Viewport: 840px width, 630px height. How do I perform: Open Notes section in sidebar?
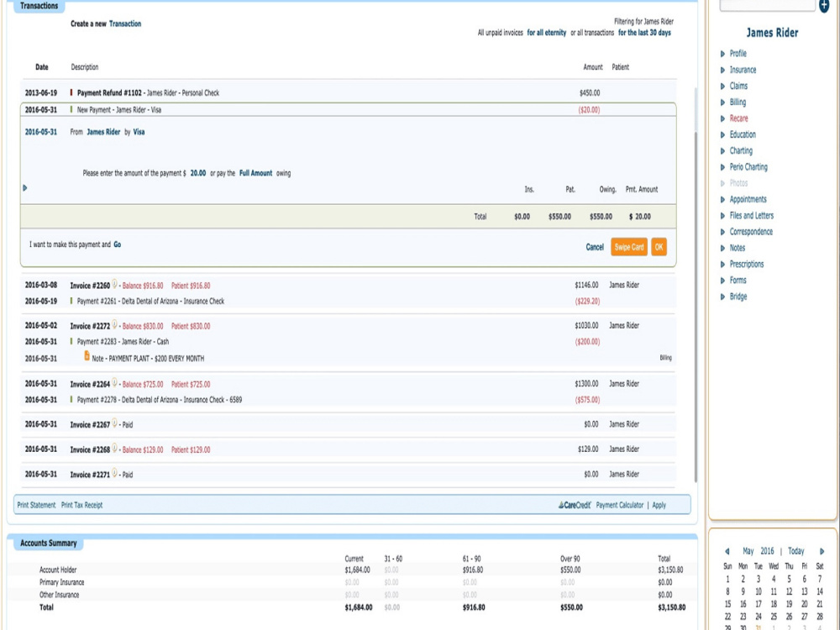[738, 248]
